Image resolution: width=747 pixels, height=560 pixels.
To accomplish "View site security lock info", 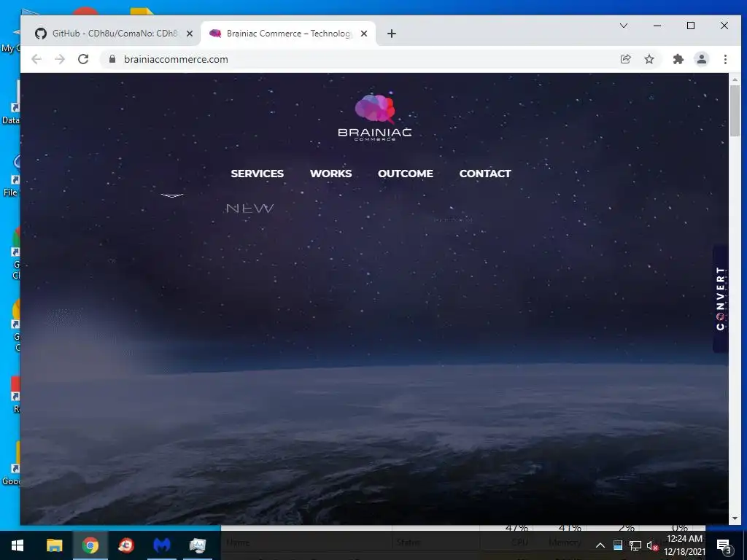I will point(112,59).
